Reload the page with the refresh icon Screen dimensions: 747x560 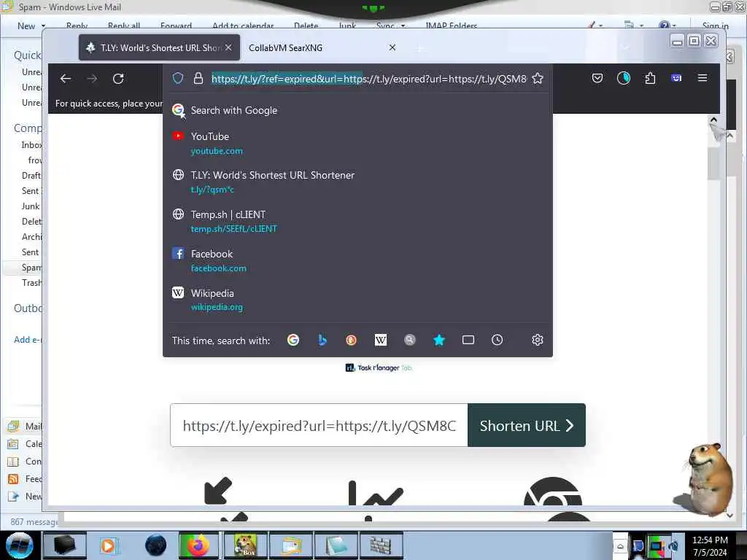click(x=118, y=79)
